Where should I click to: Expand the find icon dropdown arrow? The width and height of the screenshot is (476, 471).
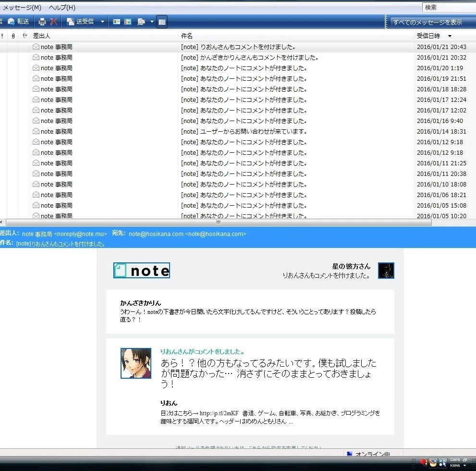coord(152,22)
